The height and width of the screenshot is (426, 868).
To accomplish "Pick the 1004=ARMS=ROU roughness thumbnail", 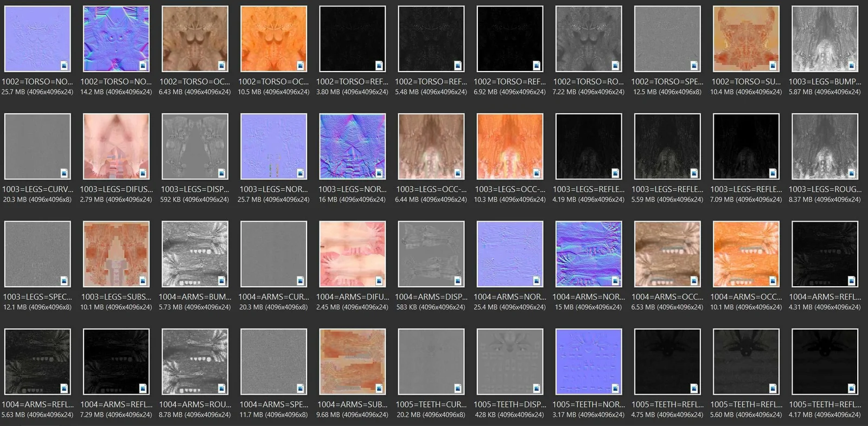I will 195,362.
